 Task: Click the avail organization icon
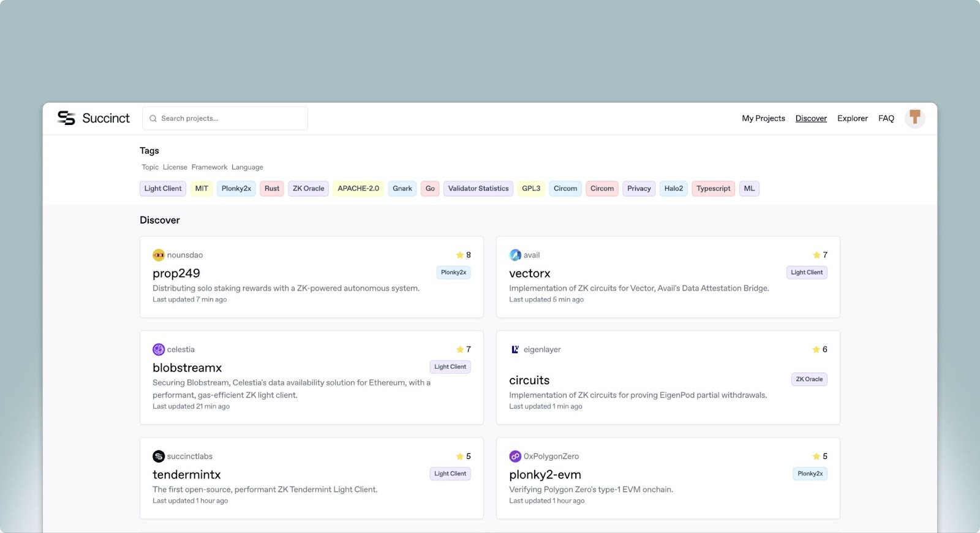(515, 255)
